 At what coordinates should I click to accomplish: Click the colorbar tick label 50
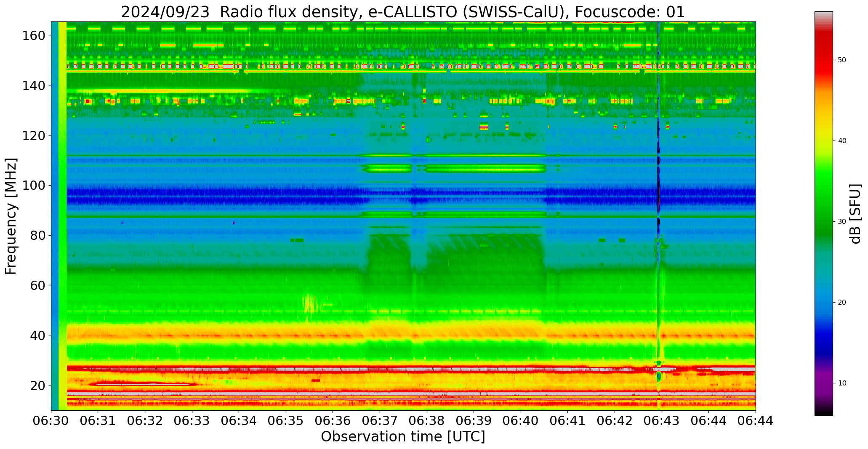[x=842, y=60]
